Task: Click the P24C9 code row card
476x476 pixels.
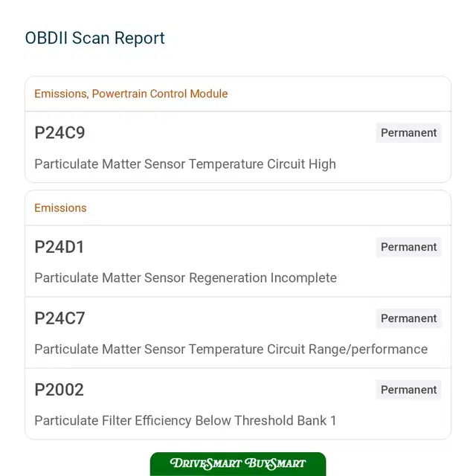Action: pyautogui.click(x=238, y=147)
